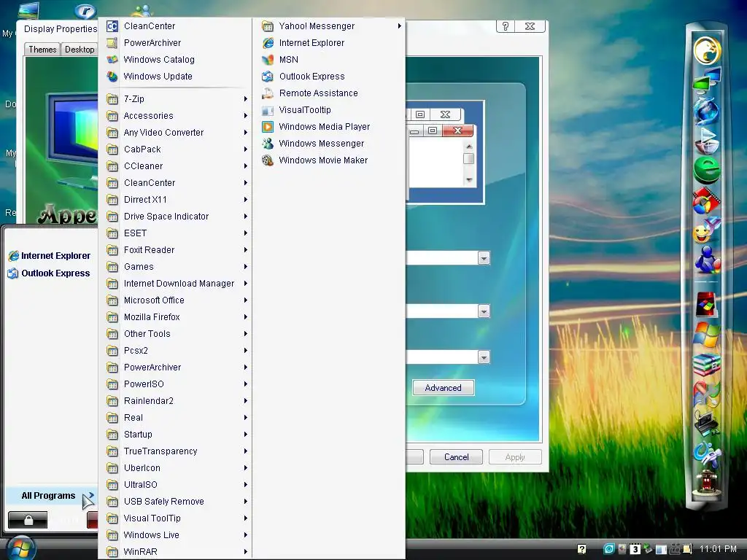
Task: Click scroll up arrow in preview window
Action: click(x=469, y=147)
